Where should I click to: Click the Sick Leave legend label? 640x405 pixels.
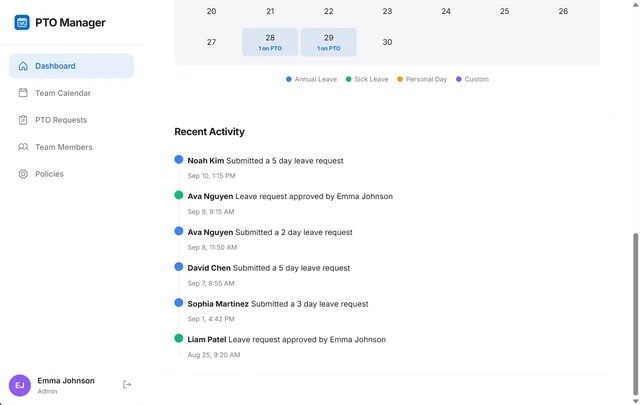371,79
